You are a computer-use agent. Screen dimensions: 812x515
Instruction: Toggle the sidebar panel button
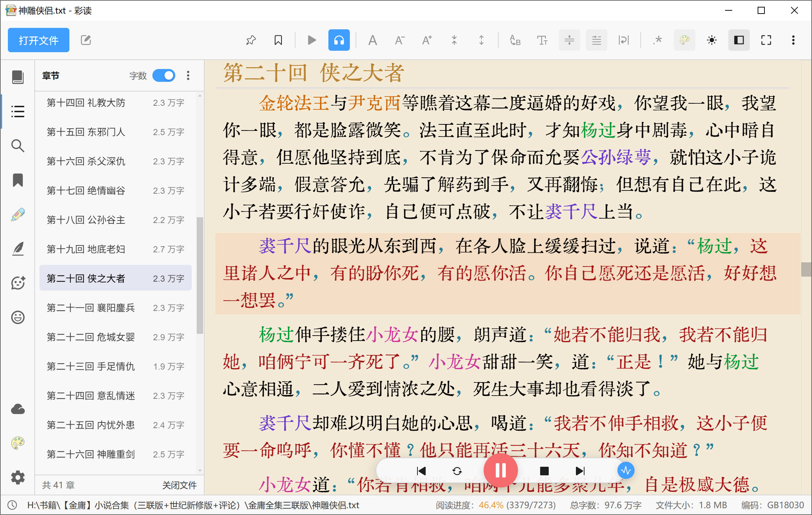click(x=739, y=40)
